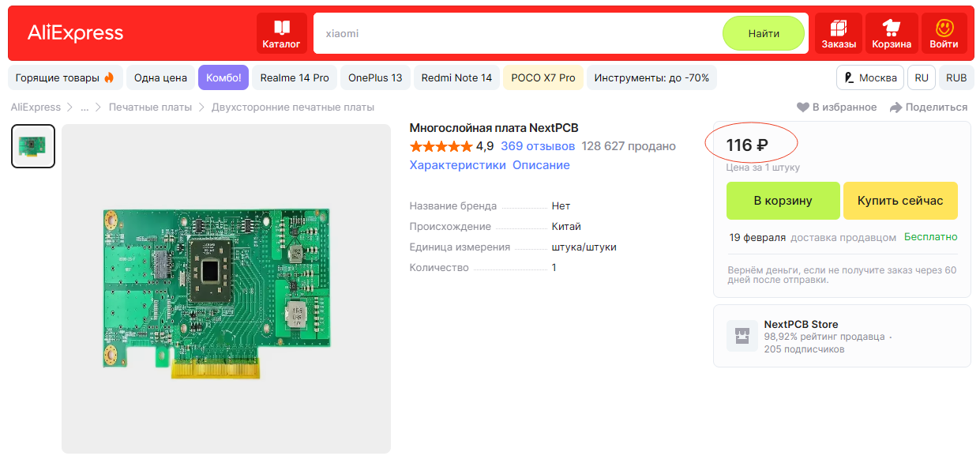Click the Купить сейчас button
The image size is (980, 471).
click(x=900, y=201)
